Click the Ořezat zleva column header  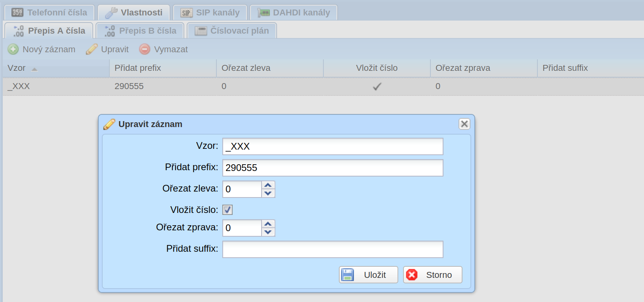click(270, 68)
